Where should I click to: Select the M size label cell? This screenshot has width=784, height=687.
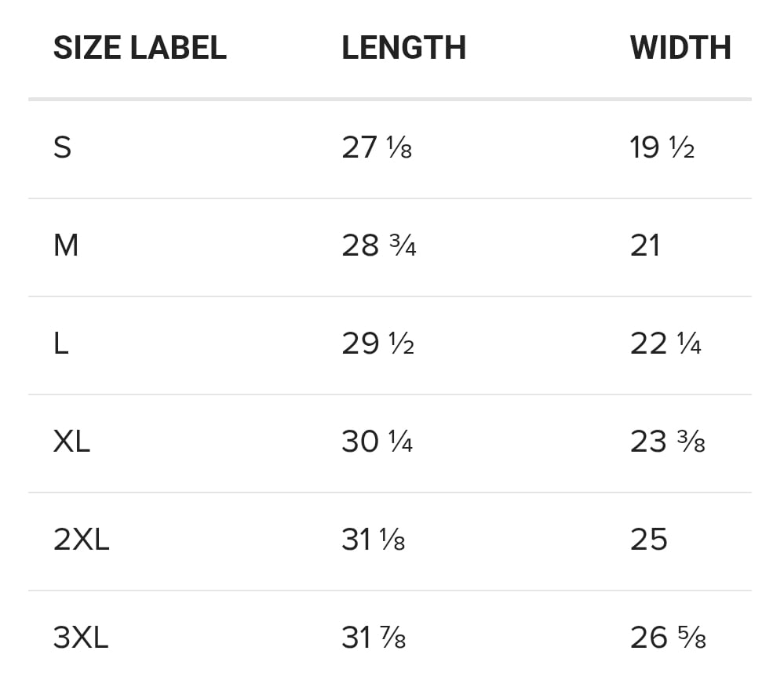(x=66, y=245)
